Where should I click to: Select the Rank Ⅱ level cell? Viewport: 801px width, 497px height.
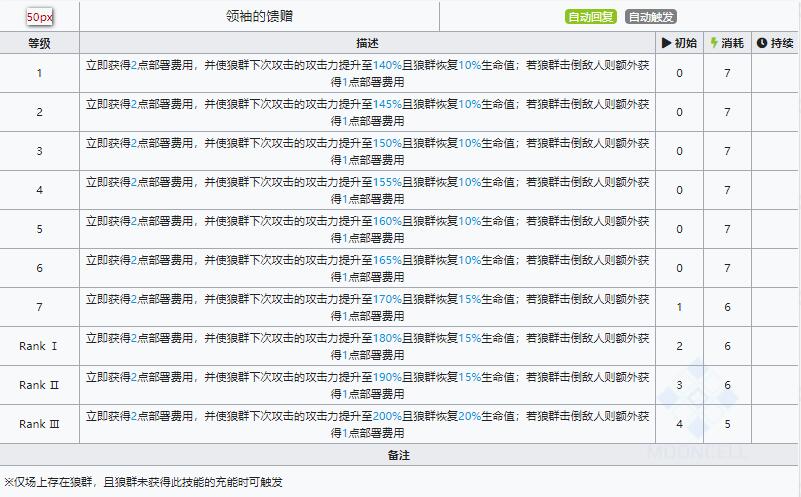tap(39, 385)
